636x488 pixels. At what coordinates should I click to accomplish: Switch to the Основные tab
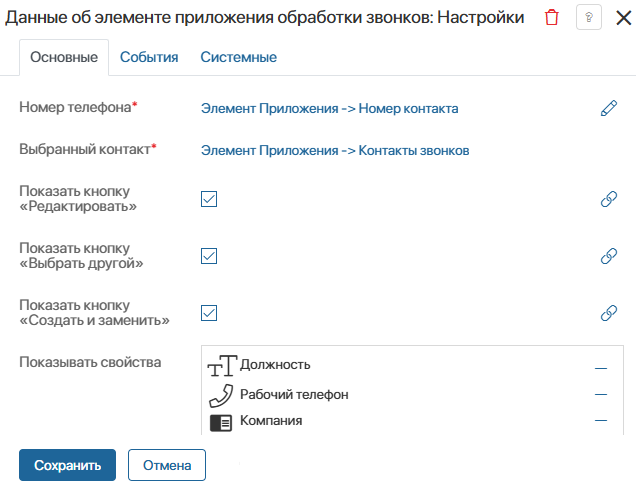point(64,57)
